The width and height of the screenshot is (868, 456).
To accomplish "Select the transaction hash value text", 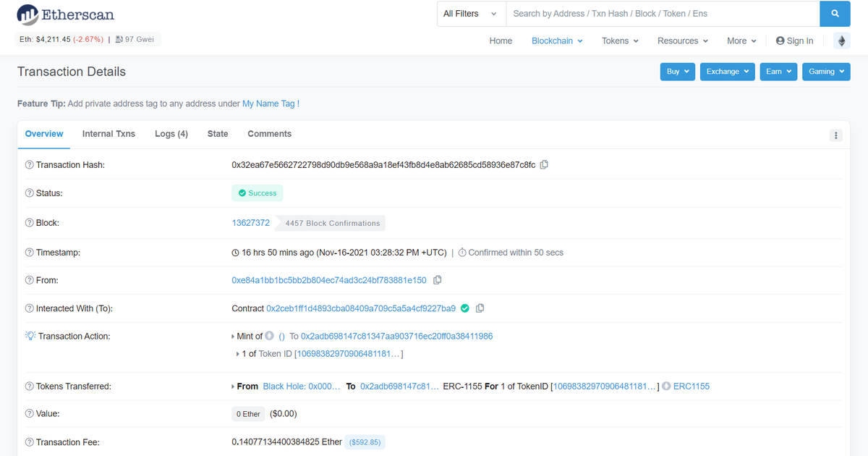I will [x=383, y=165].
